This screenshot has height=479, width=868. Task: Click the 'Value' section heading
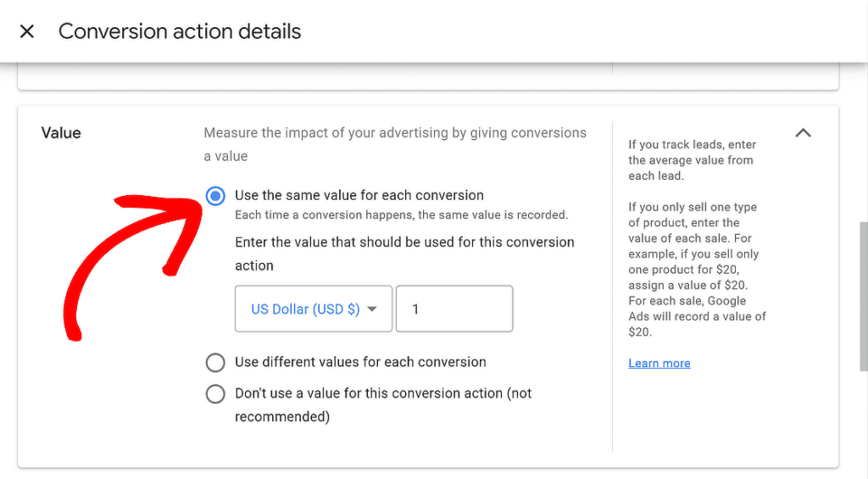[x=61, y=133]
